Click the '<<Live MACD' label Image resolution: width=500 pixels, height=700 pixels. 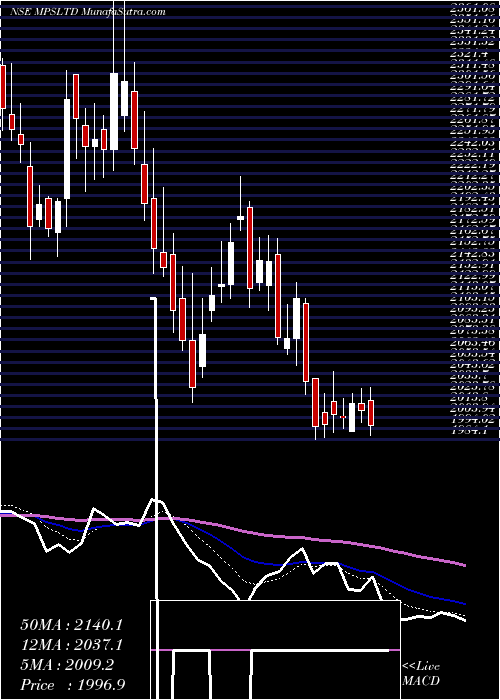(421, 674)
